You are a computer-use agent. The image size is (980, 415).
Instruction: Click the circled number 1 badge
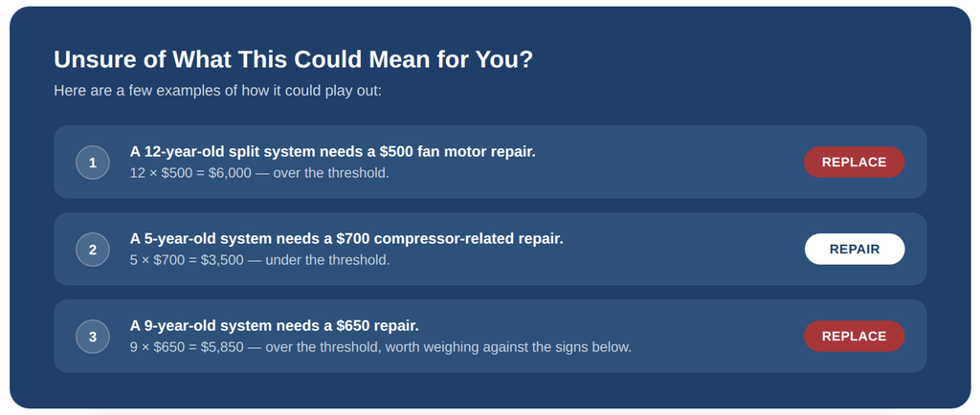(93, 163)
